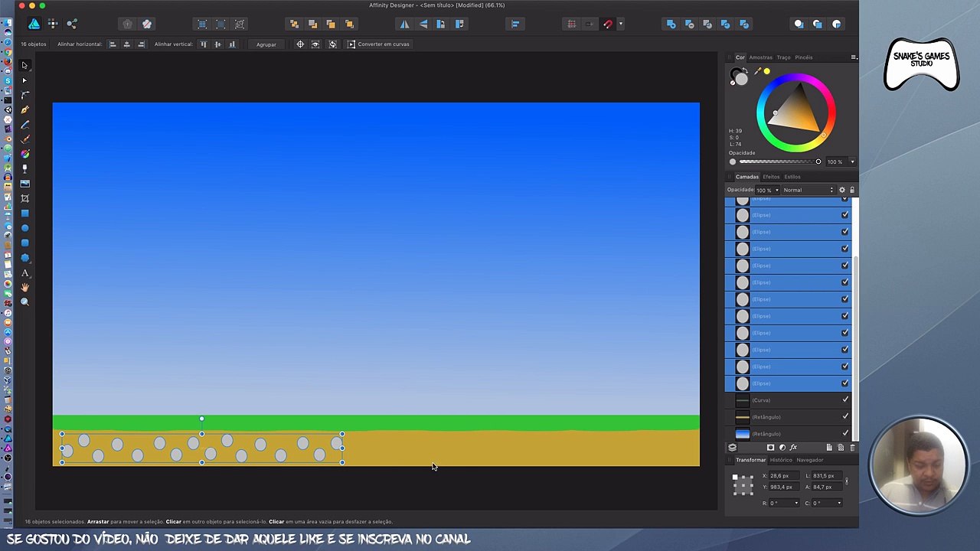Screen dimensions: 980x551
Task: Switch to the Efeitos tab
Action: point(771,177)
